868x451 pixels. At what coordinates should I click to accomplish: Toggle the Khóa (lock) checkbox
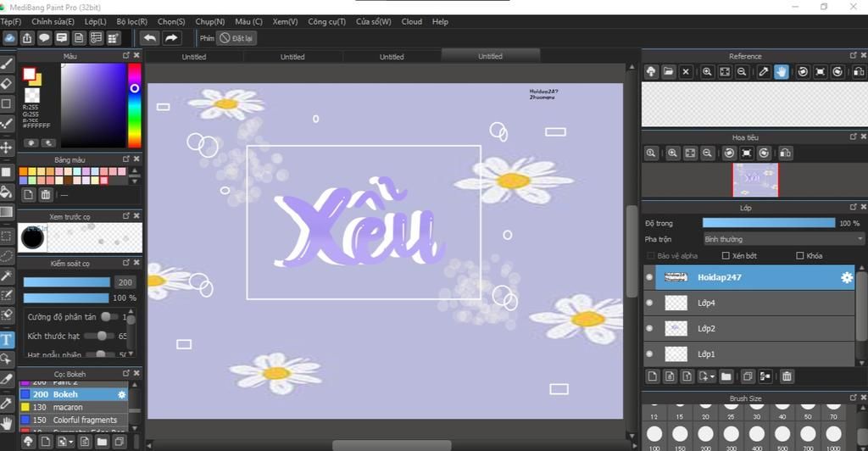tap(800, 256)
